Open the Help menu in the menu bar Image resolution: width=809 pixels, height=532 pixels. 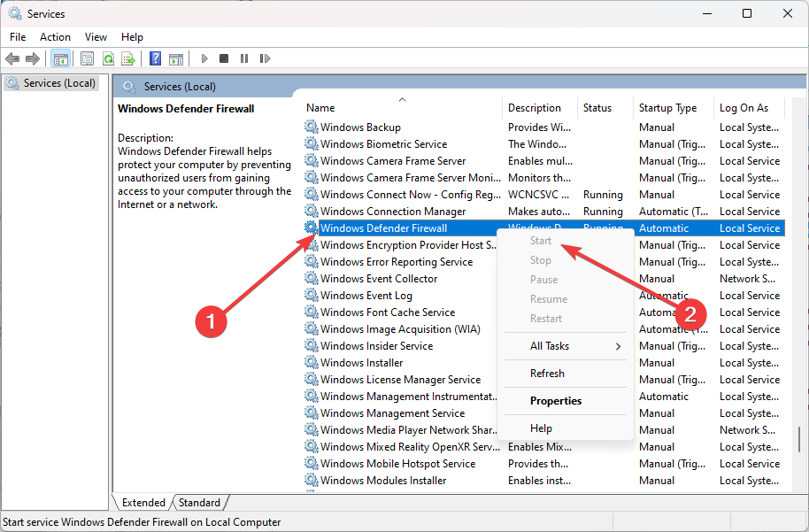pyautogui.click(x=132, y=37)
